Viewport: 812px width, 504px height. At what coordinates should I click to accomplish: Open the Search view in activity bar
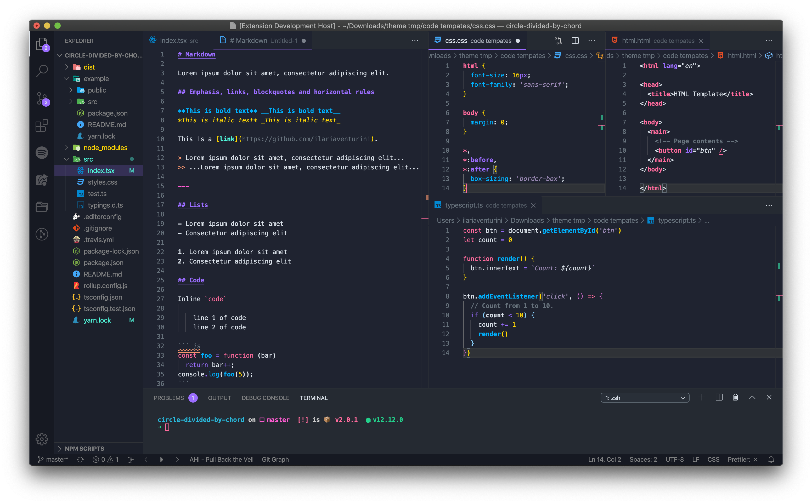pyautogui.click(x=42, y=71)
